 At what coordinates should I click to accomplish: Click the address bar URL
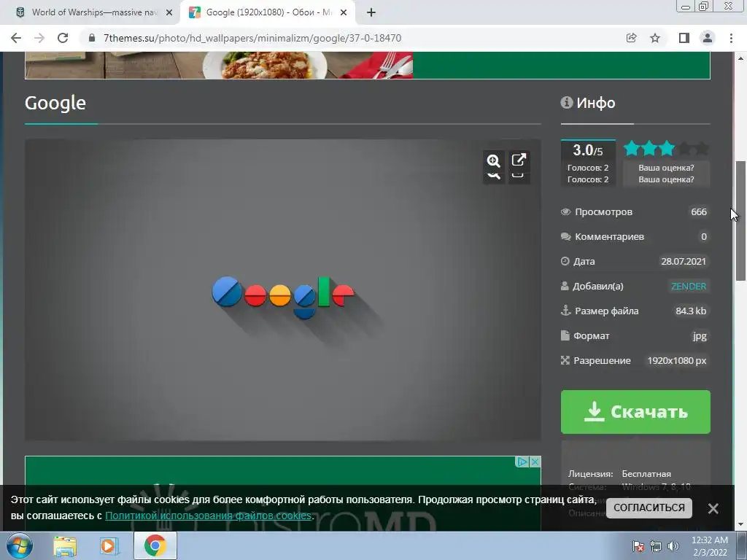pyautogui.click(x=252, y=38)
